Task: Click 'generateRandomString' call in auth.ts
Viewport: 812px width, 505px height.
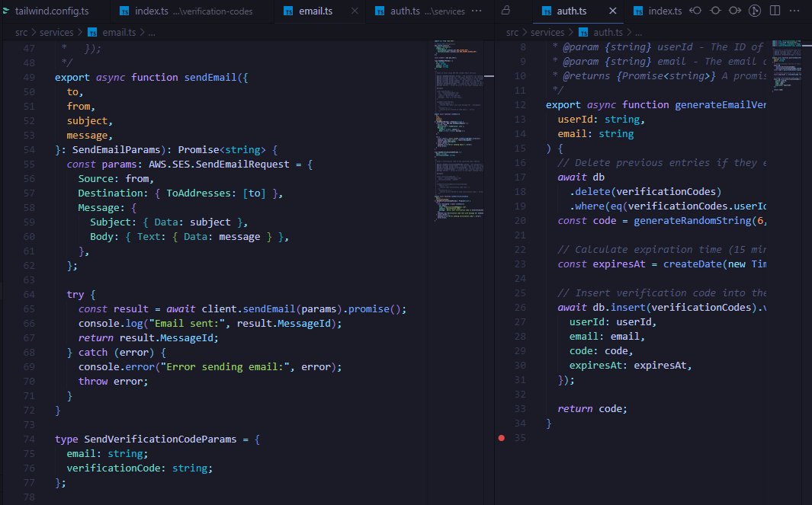Action: 692,221
